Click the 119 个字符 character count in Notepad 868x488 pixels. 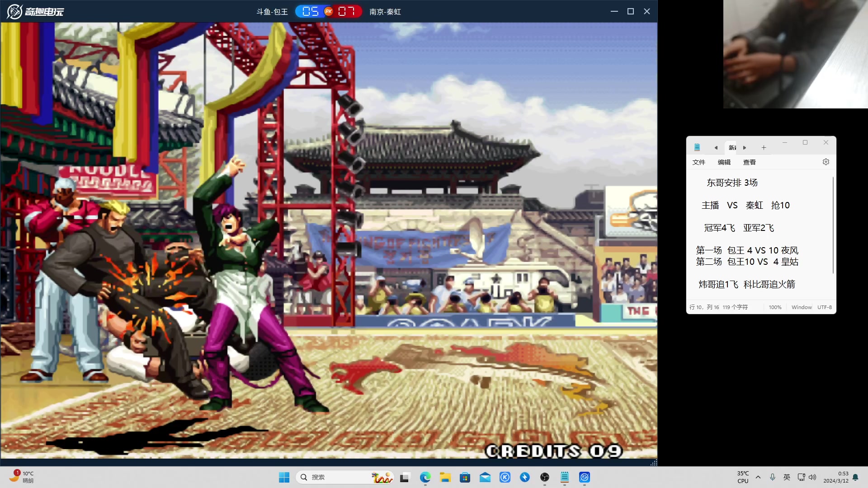pos(735,307)
